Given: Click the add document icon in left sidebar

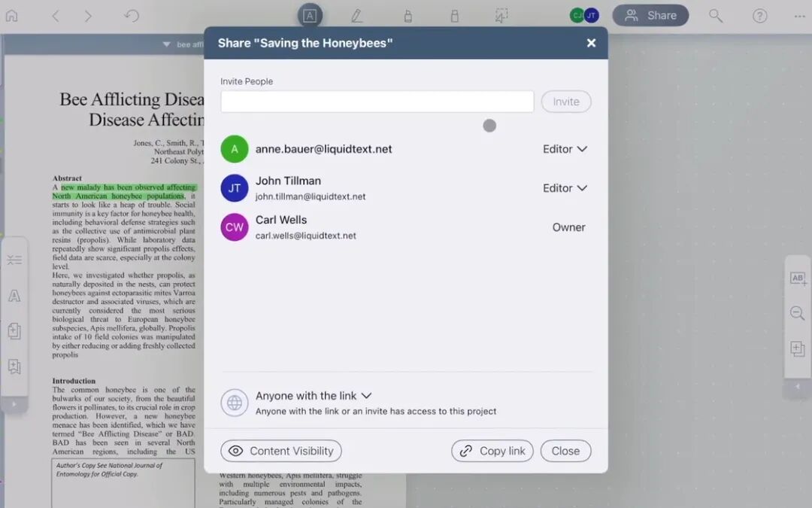Looking at the screenshot, I should pos(14,330).
